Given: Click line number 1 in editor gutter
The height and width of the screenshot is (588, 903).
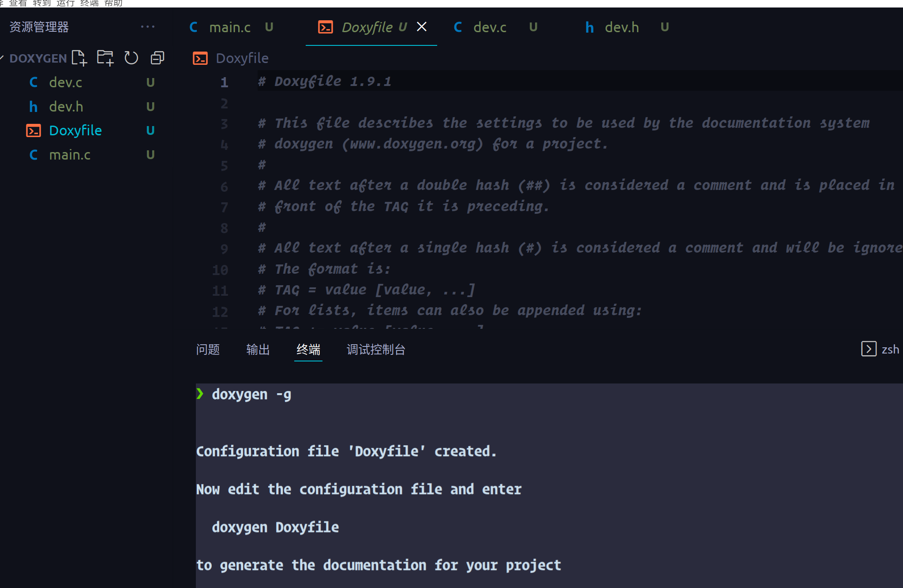Looking at the screenshot, I should [x=224, y=82].
